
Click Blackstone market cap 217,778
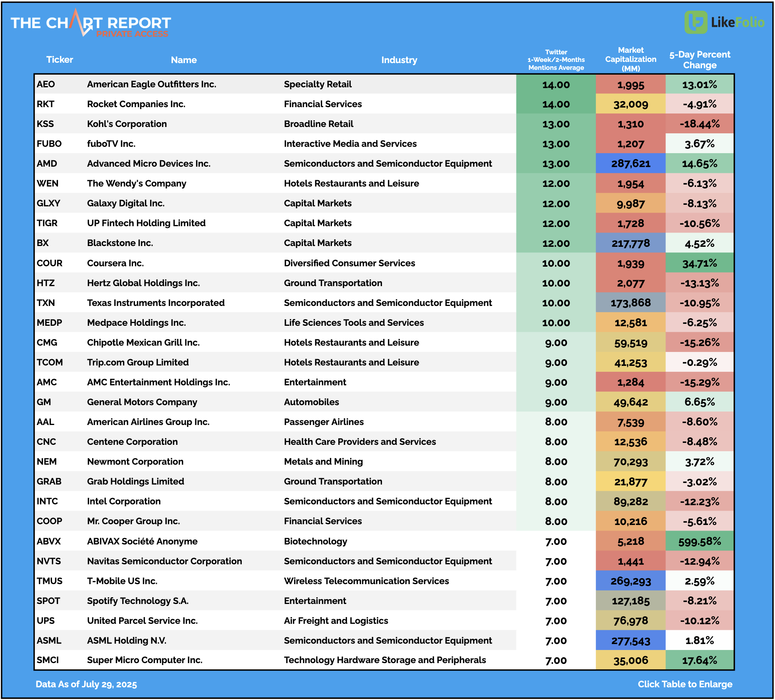click(630, 243)
